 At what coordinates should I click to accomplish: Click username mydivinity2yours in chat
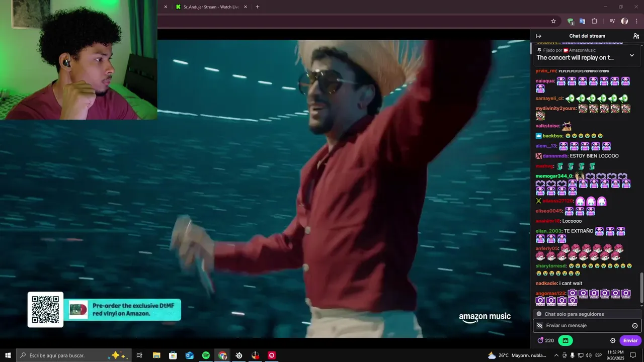pos(555,109)
